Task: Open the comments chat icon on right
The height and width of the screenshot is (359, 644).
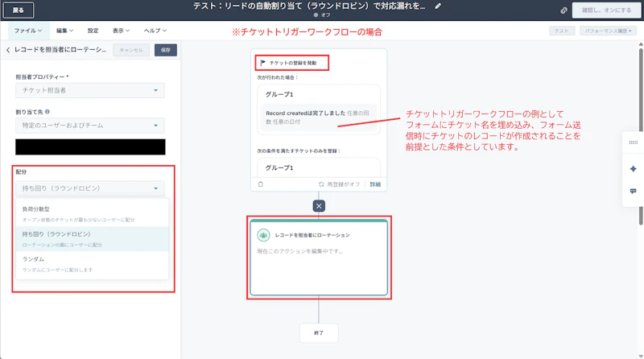Action: (x=633, y=191)
